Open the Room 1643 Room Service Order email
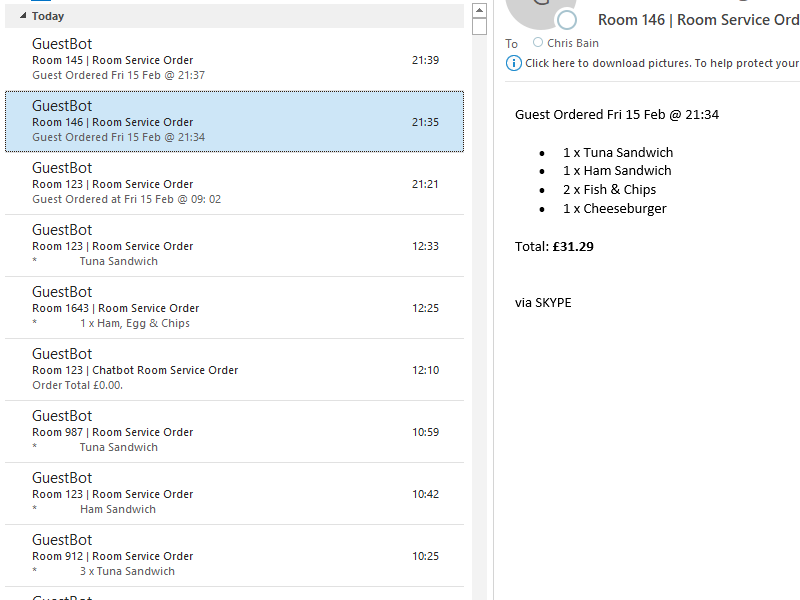Image resolution: width=800 pixels, height=600 pixels. 234,308
